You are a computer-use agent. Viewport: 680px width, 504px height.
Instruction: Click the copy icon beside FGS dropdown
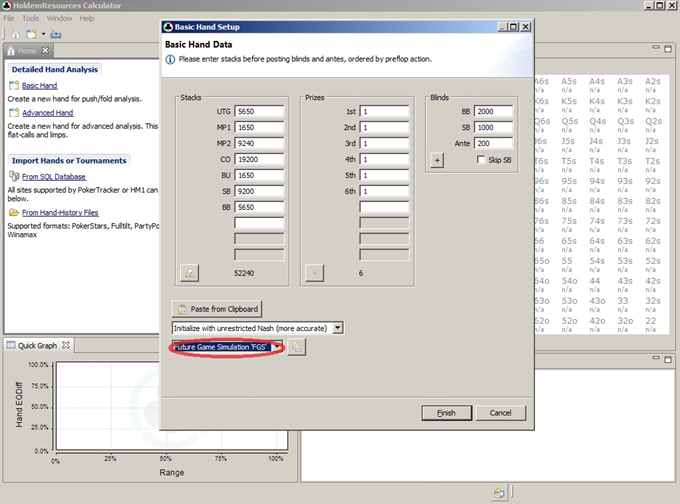click(297, 347)
